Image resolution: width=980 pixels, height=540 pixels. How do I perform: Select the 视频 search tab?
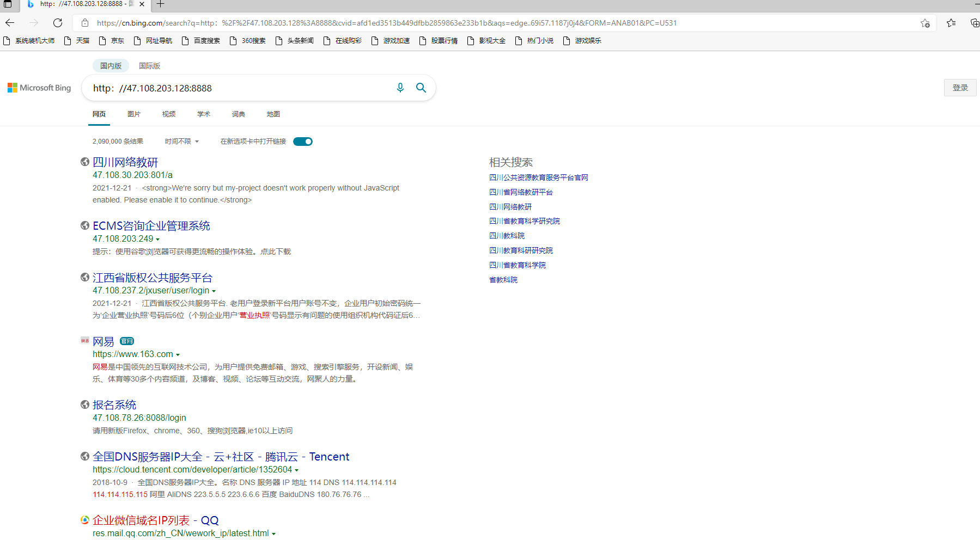(x=169, y=114)
